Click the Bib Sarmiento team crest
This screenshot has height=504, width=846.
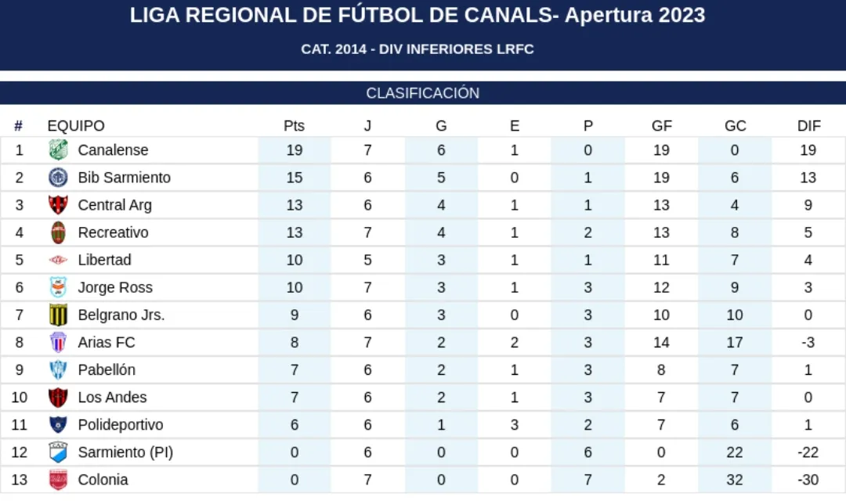point(59,178)
